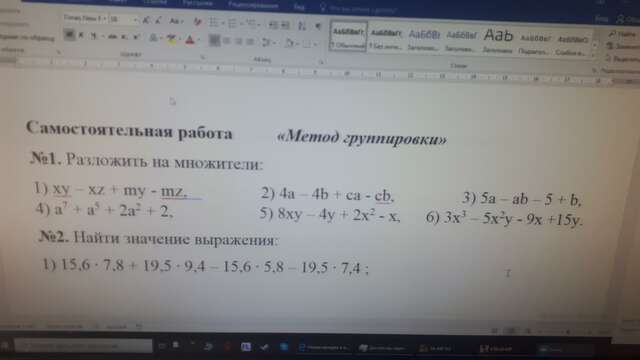
Task: Toggle bold formatting in the Font group
Action: click(x=69, y=35)
